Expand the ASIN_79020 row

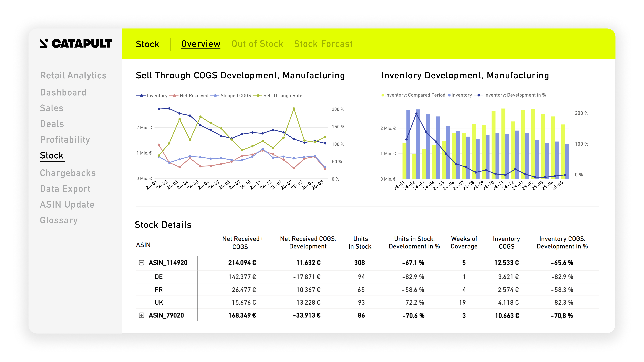[x=142, y=315]
